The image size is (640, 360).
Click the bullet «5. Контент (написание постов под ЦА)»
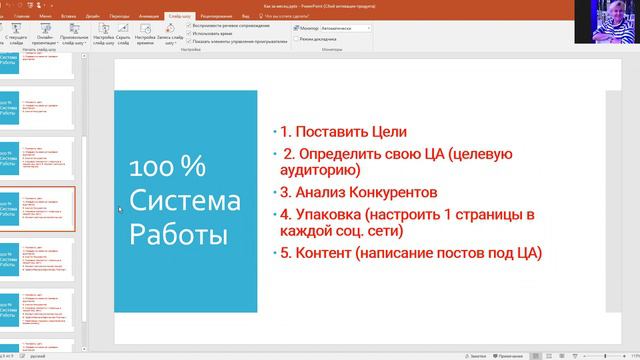pos(411,253)
